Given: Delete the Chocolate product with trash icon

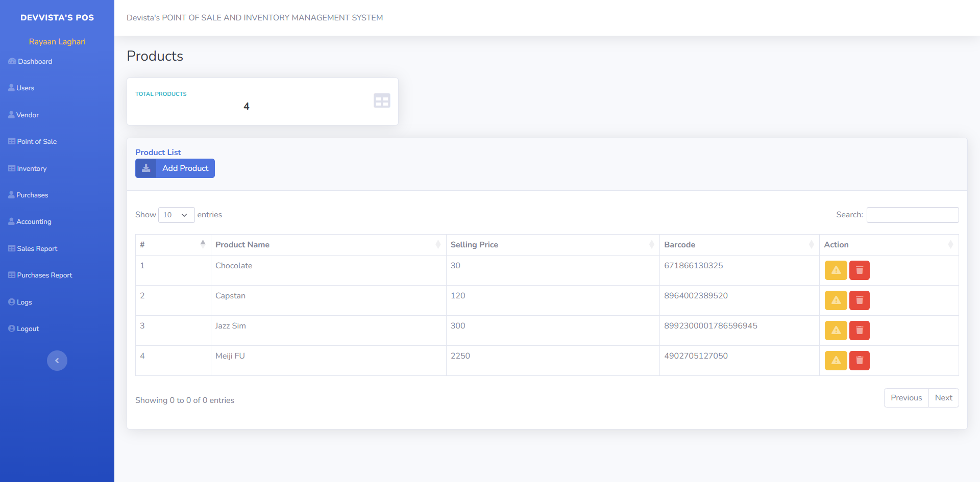Looking at the screenshot, I should [860, 270].
